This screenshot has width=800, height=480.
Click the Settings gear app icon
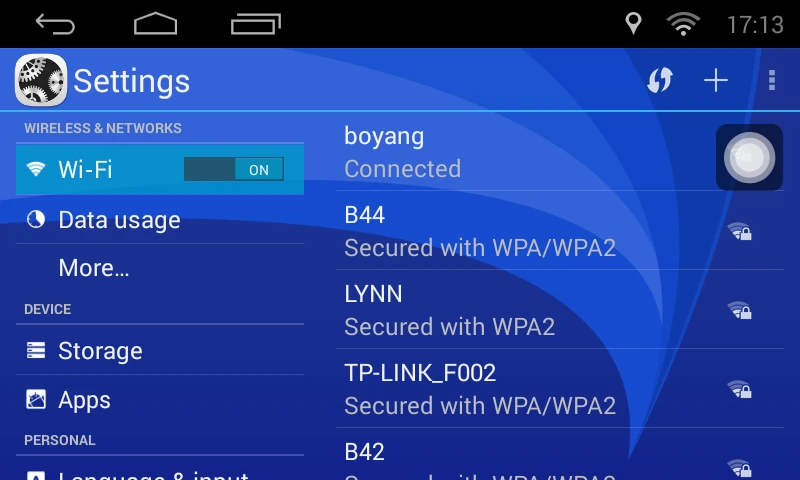point(41,80)
